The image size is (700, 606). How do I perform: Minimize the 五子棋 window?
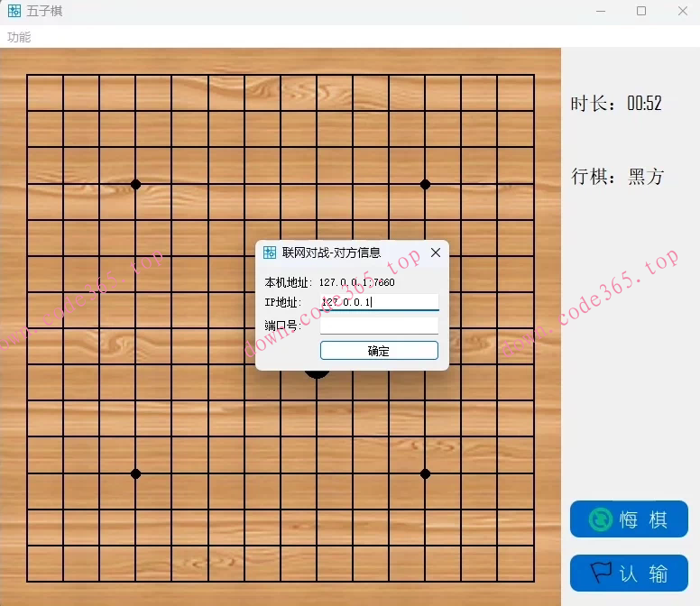(601, 11)
